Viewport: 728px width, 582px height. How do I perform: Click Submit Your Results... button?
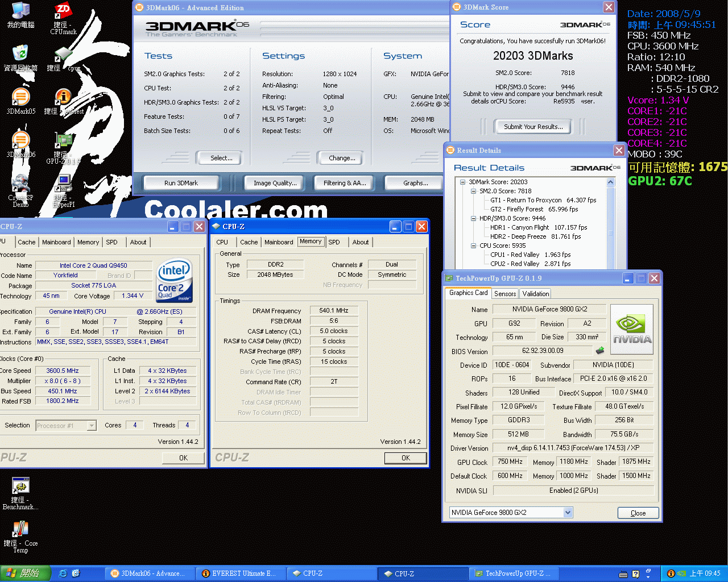(x=533, y=127)
